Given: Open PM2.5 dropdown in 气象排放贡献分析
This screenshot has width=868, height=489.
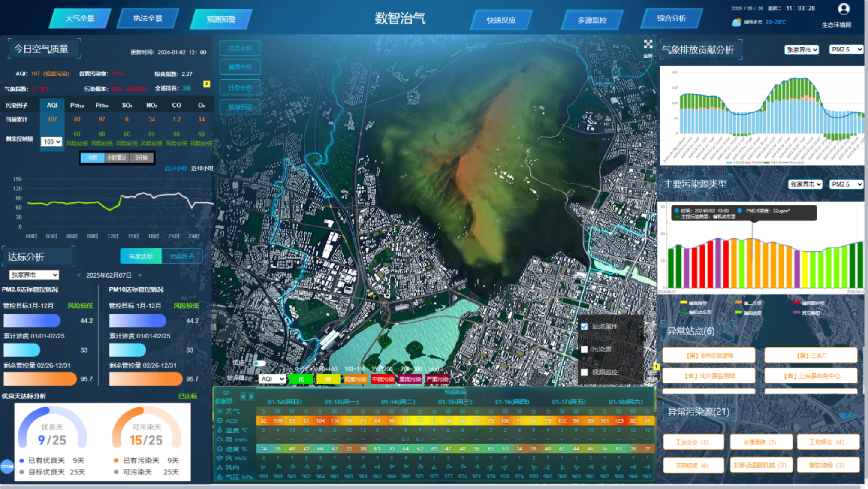Looking at the screenshot, I should [x=846, y=49].
